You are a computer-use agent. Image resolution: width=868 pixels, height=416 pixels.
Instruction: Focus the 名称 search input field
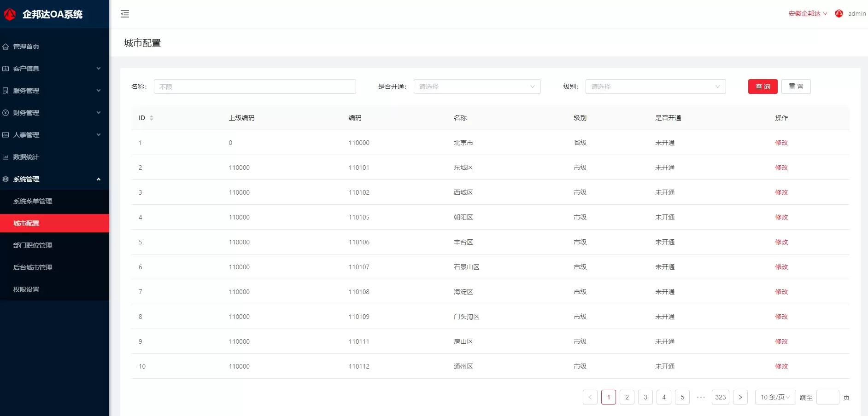(x=254, y=87)
